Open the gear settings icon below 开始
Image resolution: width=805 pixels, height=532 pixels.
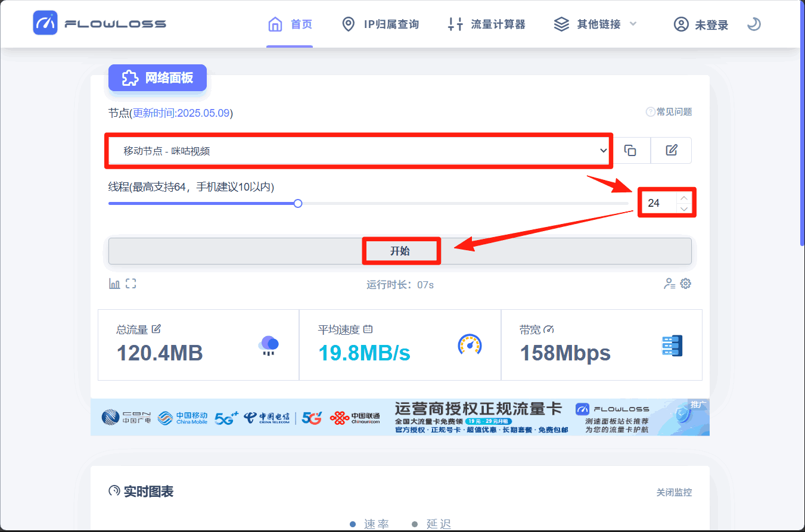[686, 284]
